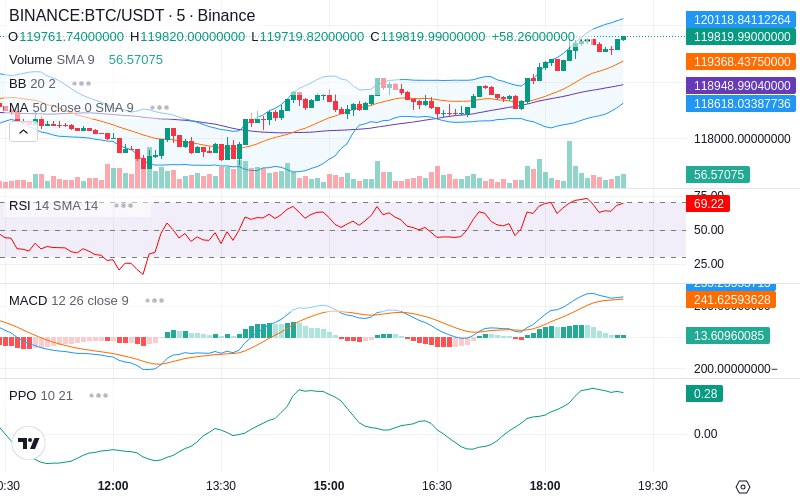Click the red 69.22 RSI value label

(x=708, y=204)
